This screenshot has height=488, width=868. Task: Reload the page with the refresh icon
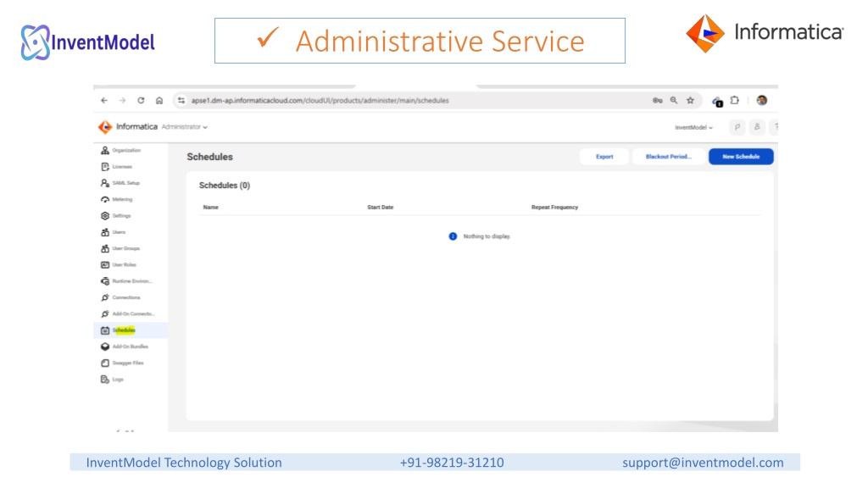(x=141, y=101)
